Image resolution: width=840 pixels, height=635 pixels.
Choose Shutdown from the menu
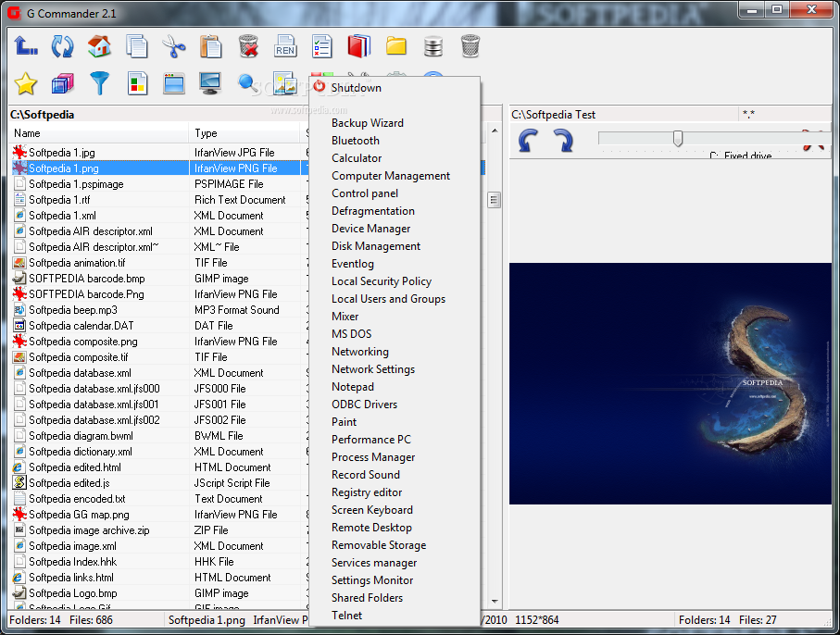pos(356,87)
